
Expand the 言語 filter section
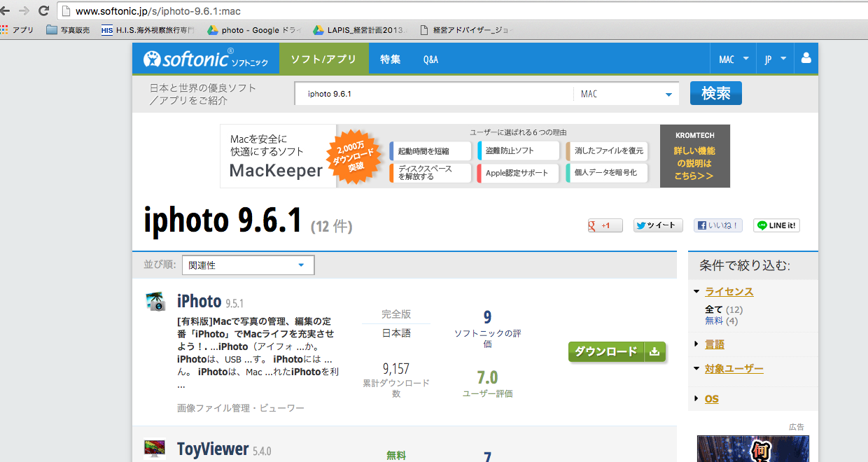click(x=714, y=344)
